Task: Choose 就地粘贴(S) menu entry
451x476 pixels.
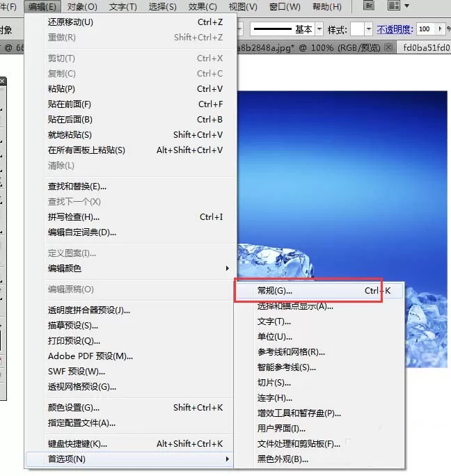Action: coord(131,135)
